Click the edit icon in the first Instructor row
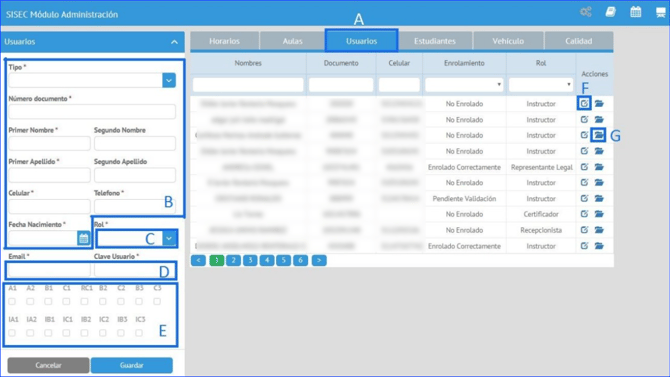This screenshot has width=670, height=377. [x=584, y=103]
